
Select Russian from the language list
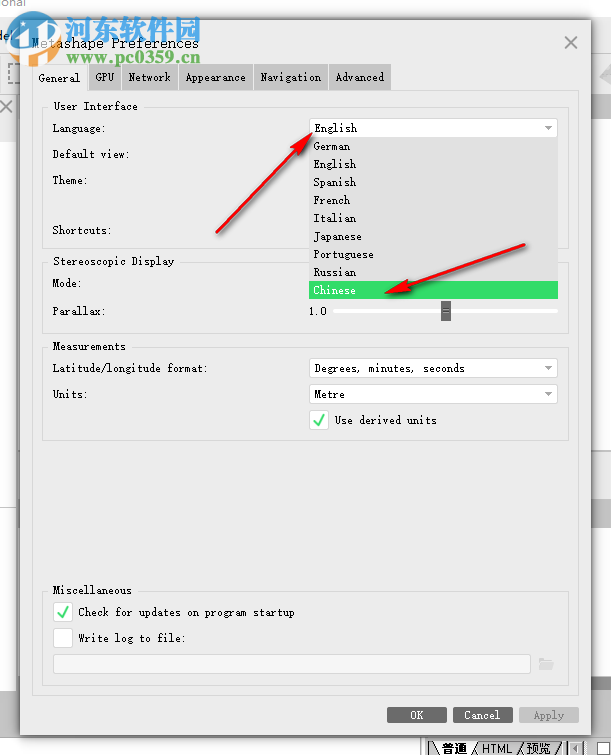tap(433, 272)
